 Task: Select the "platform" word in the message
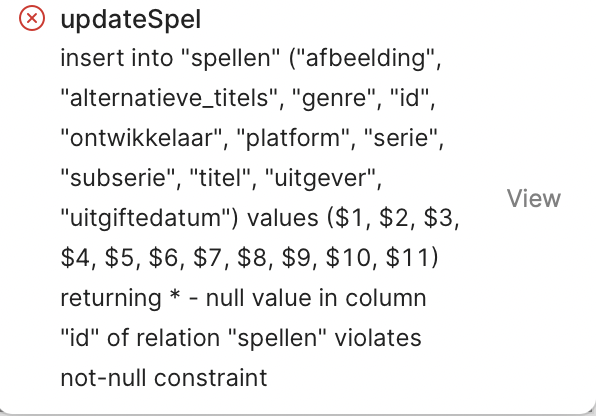293,138
